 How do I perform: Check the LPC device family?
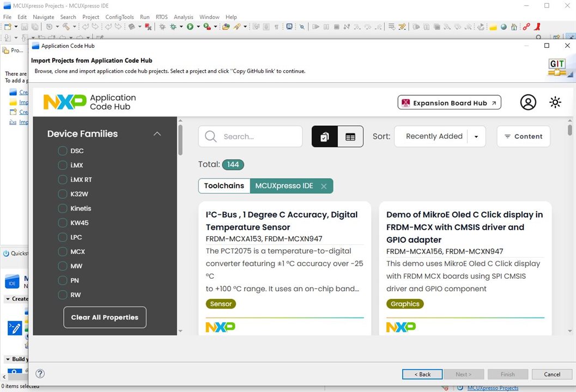tap(63, 237)
